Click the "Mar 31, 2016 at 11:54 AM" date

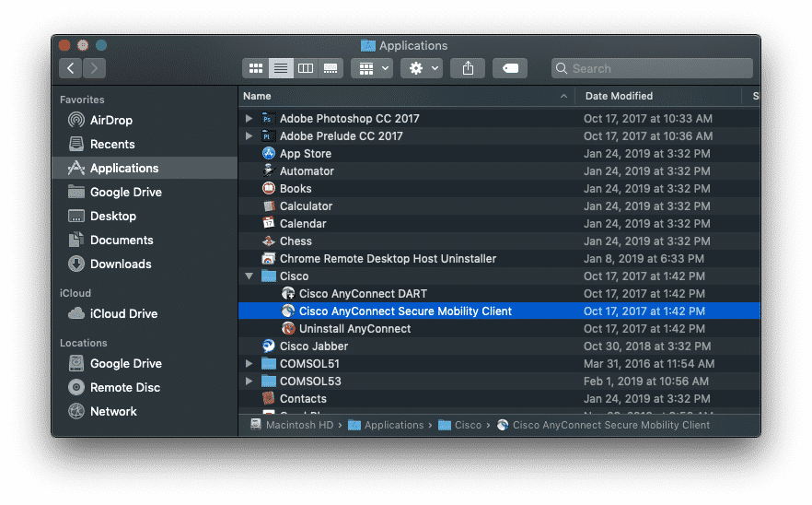(x=649, y=364)
